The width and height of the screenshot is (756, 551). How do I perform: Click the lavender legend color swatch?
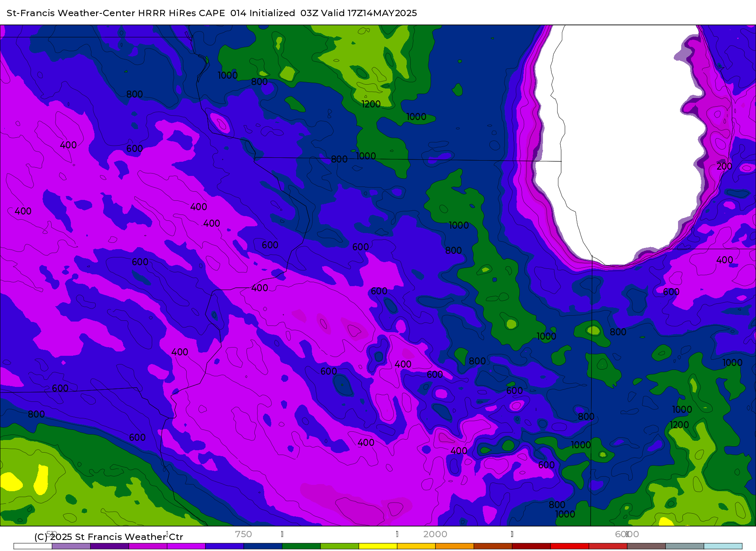point(71,546)
